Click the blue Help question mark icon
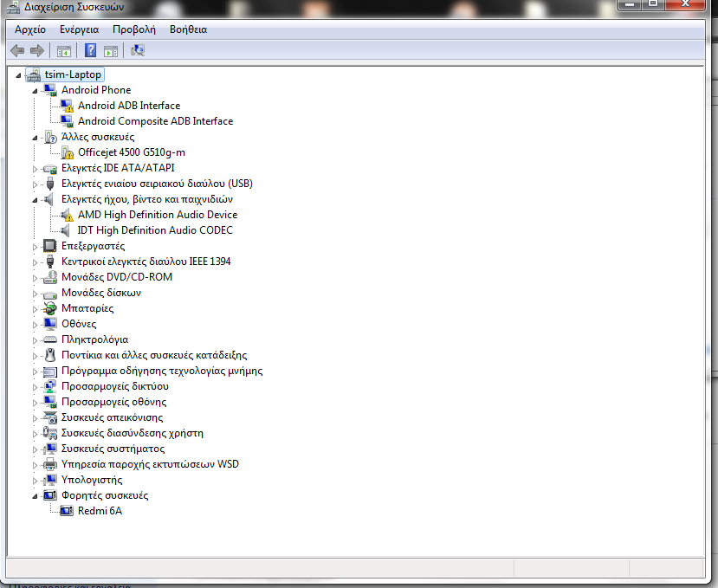 click(90, 50)
